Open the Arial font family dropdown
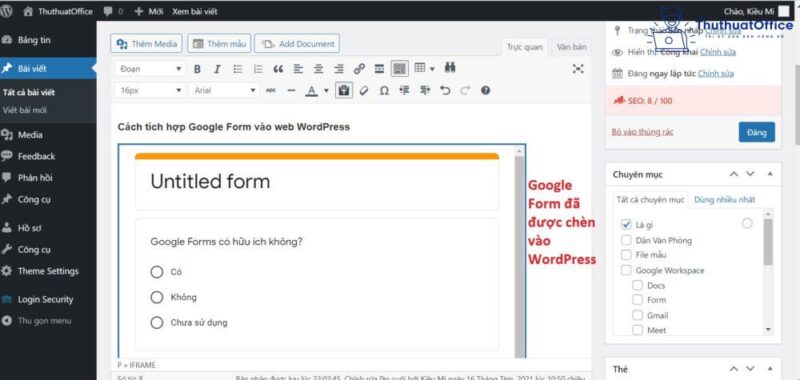 [224, 90]
